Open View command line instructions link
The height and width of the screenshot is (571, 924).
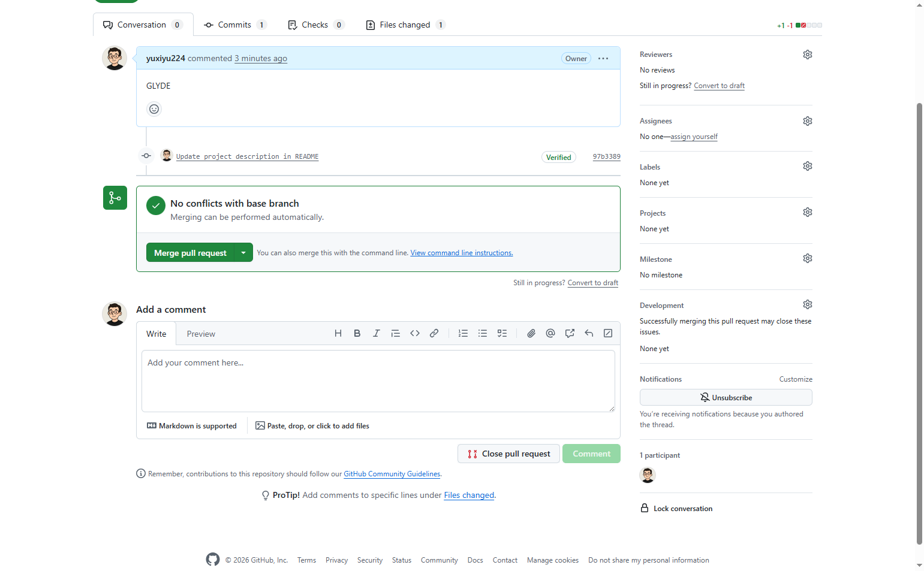[x=462, y=253]
